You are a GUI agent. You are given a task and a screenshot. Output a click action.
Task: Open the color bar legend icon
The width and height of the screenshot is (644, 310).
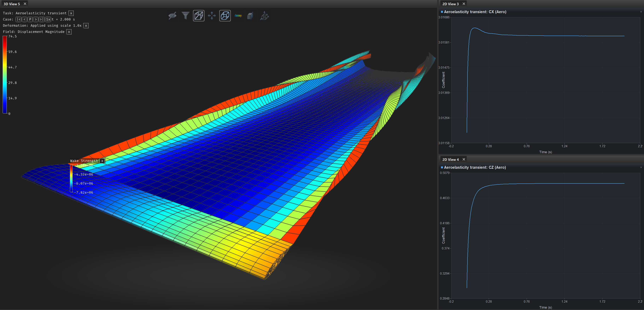(238, 16)
